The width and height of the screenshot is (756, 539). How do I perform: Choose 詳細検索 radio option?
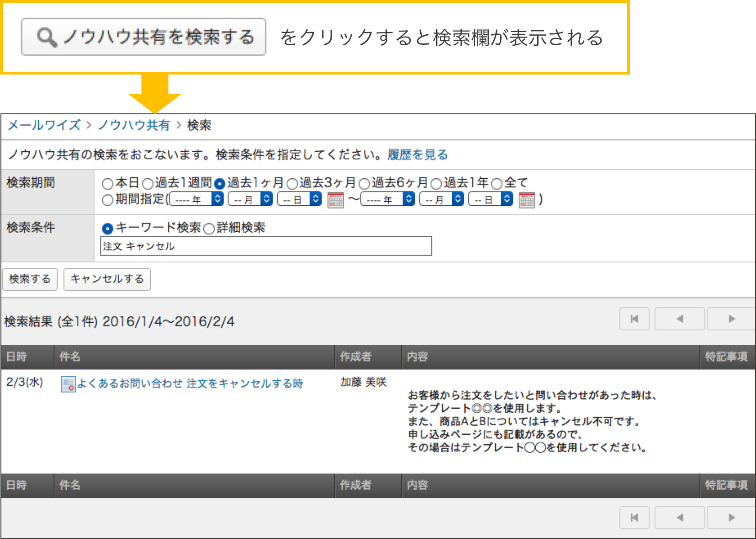point(209,228)
